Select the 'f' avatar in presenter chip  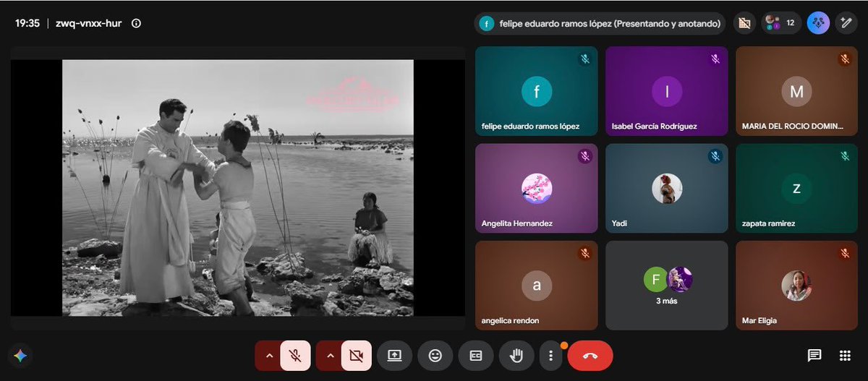point(487,23)
